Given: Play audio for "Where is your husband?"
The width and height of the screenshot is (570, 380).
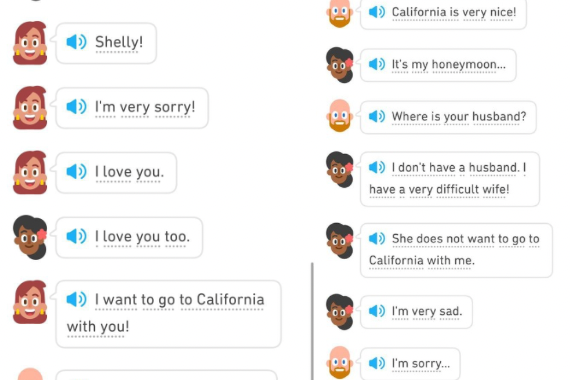Looking at the screenshot, I should 377,116.
